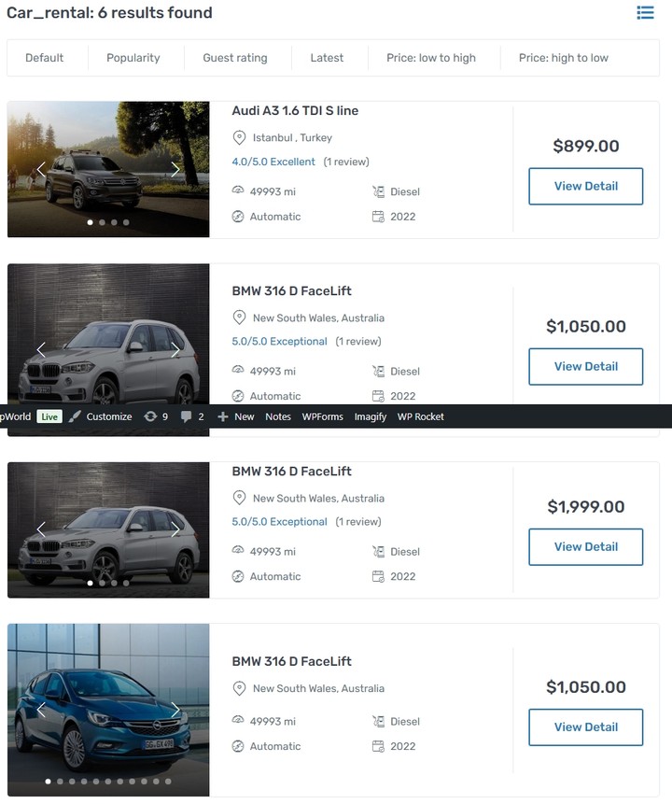
Task: Open updates icon showing 9
Action: tap(156, 416)
